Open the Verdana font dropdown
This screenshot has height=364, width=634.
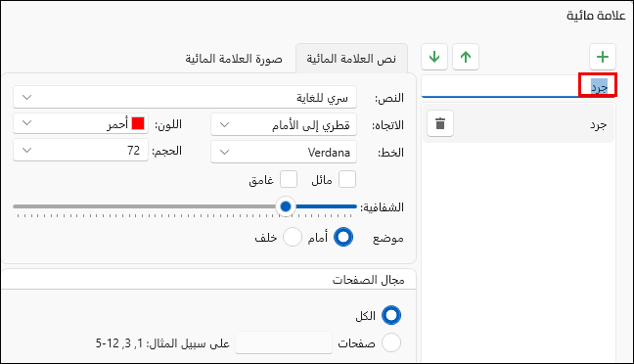click(x=284, y=152)
